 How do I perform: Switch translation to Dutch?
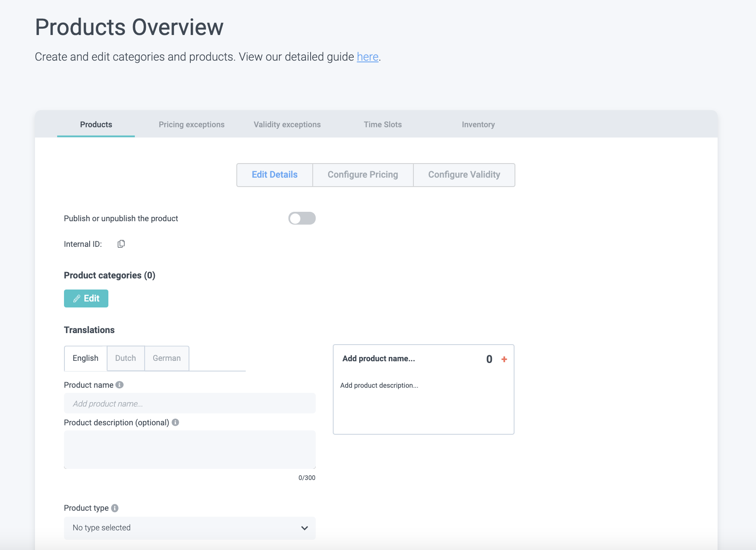(125, 358)
